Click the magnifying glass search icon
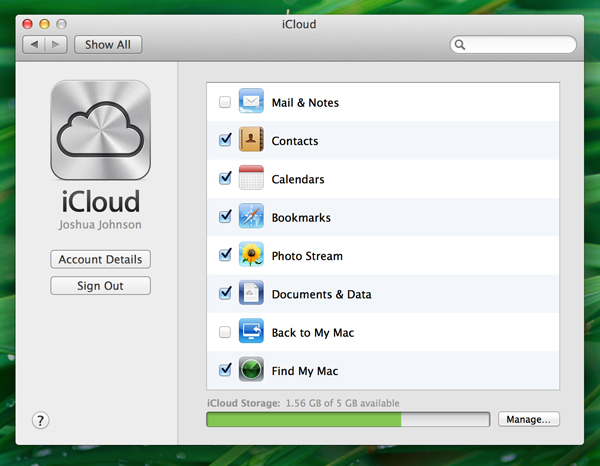 point(460,45)
